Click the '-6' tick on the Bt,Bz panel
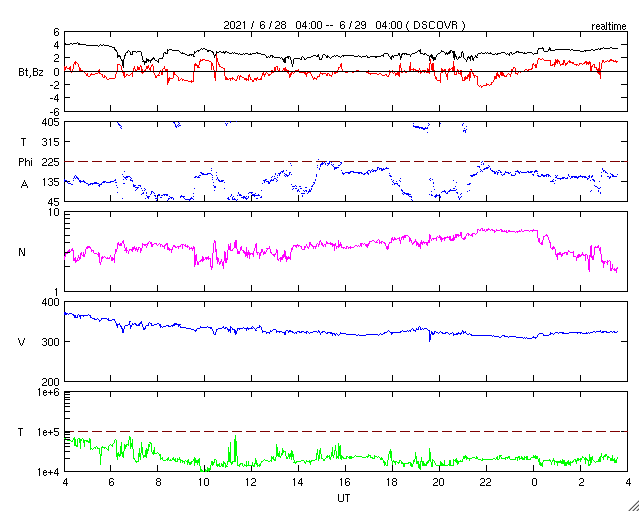 tap(54, 111)
